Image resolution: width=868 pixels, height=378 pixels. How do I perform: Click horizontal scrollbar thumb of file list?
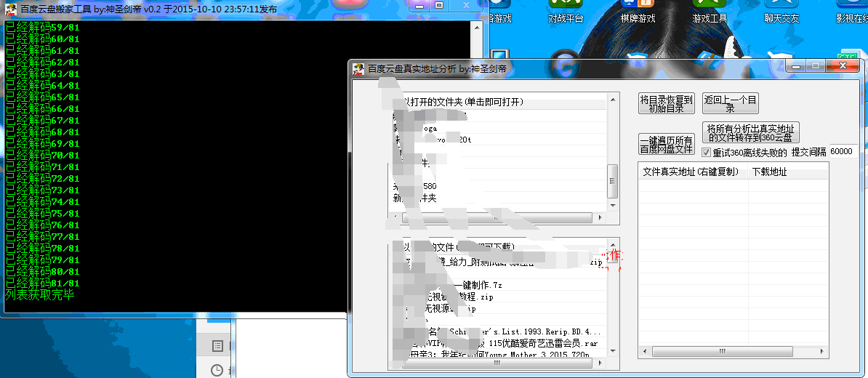click(497, 363)
